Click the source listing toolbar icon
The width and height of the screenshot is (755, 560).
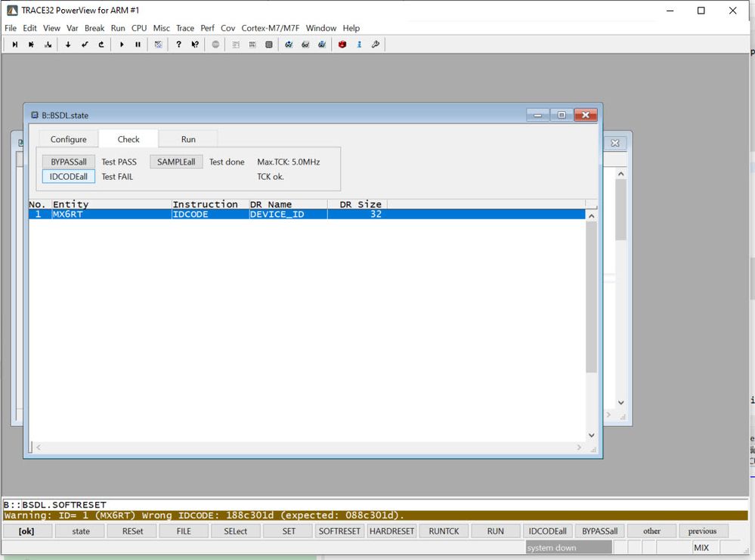(x=236, y=45)
